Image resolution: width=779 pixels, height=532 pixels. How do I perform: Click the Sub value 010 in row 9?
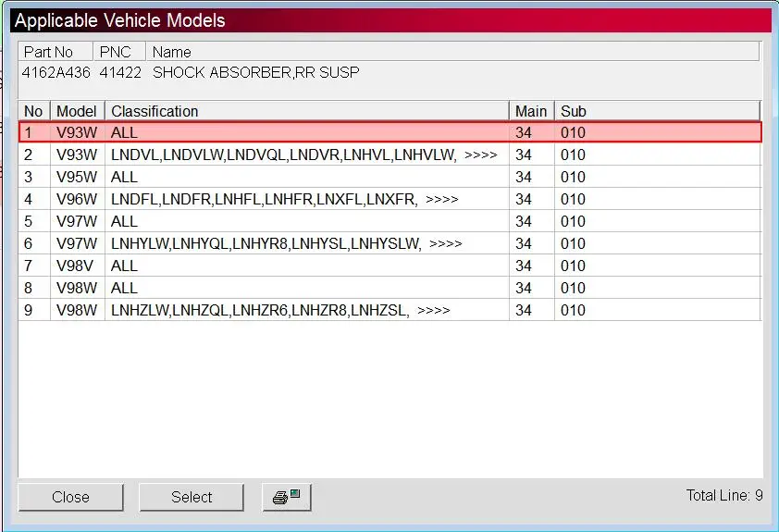[573, 310]
